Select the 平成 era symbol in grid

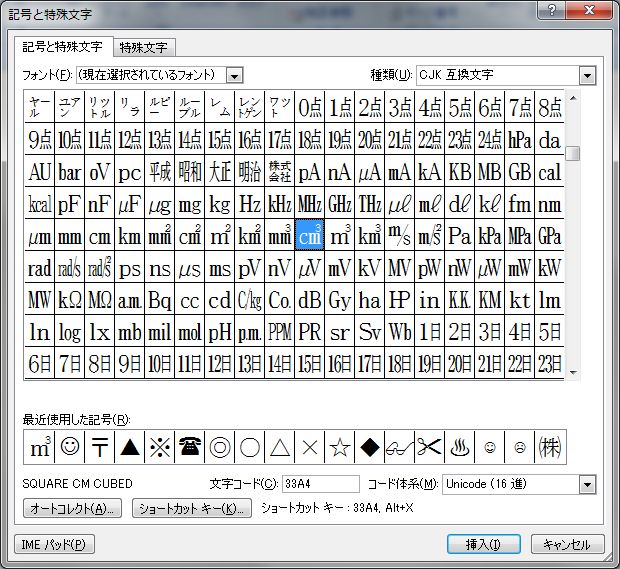160,171
